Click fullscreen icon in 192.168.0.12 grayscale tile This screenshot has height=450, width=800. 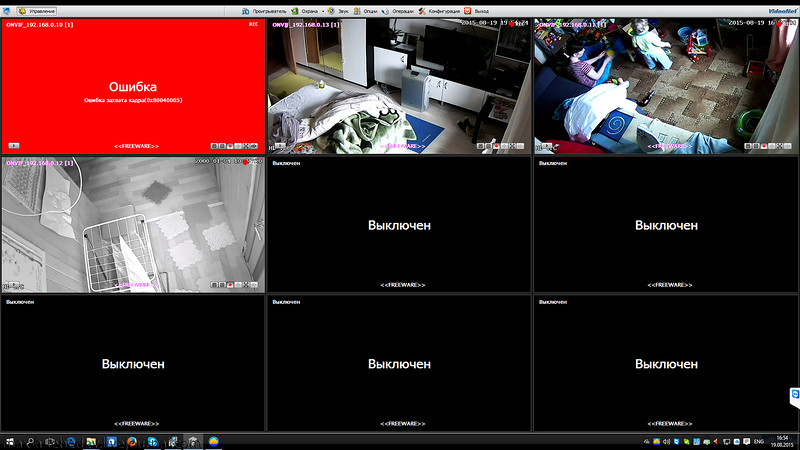click(x=246, y=285)
